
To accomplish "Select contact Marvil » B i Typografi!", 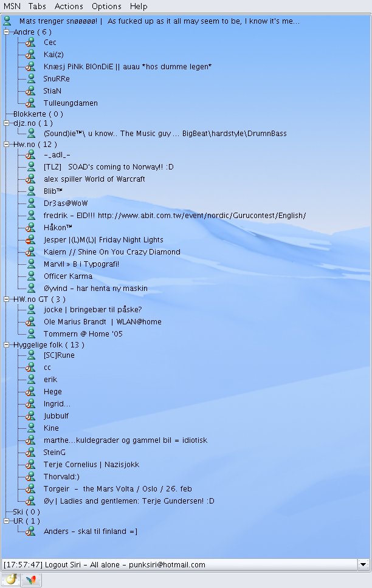I will (x=81, y=264).
